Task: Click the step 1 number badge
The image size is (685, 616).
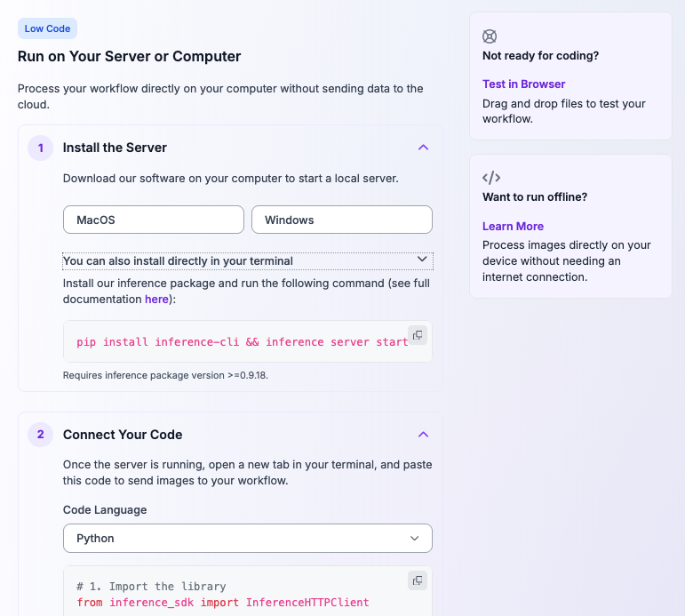Action: click(x=40, y=148)
